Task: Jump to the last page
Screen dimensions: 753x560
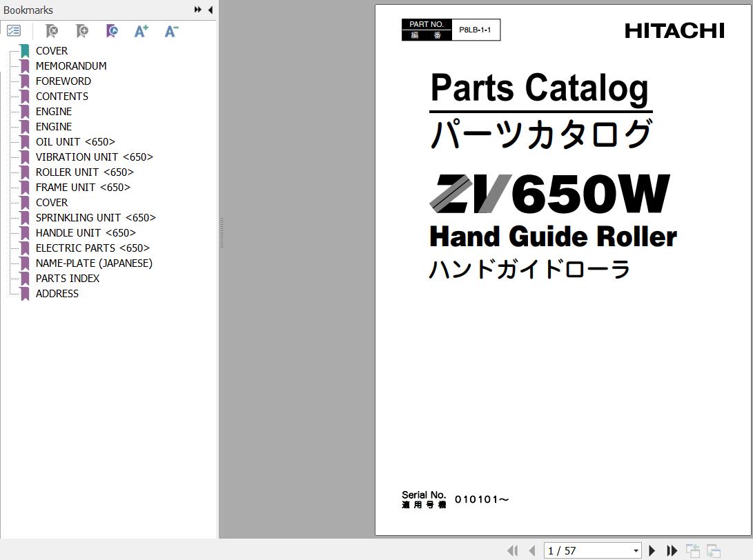Action: point(672,550)
